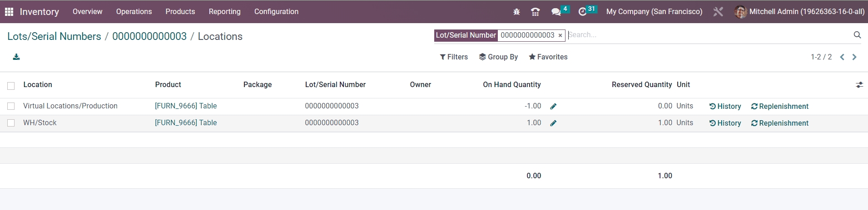Click the wrench tools icon
The image size is (868, 210).
(718, 12)
